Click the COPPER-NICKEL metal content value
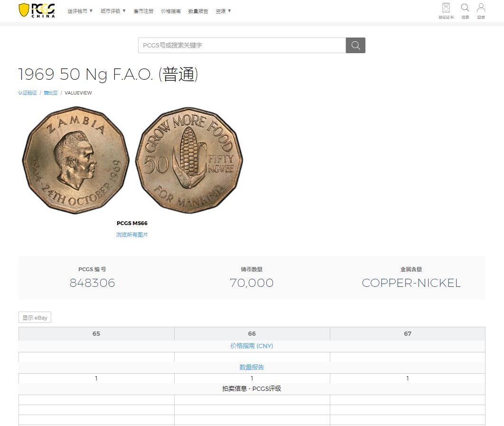 pyautogui.click(x=411, y=283)
